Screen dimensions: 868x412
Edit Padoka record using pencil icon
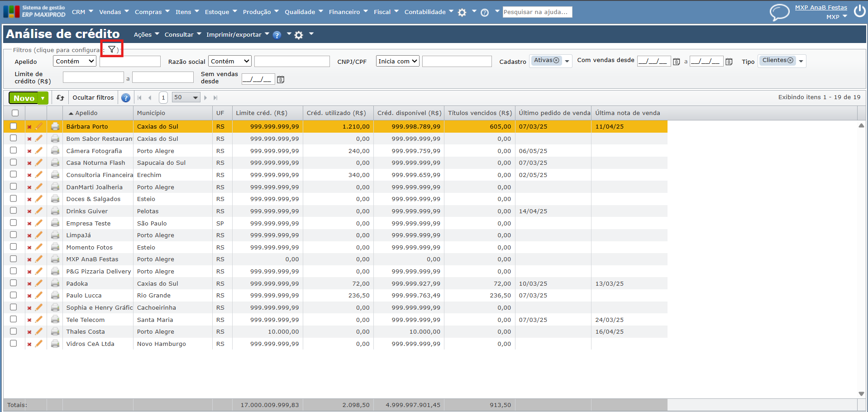coord(39,283)
